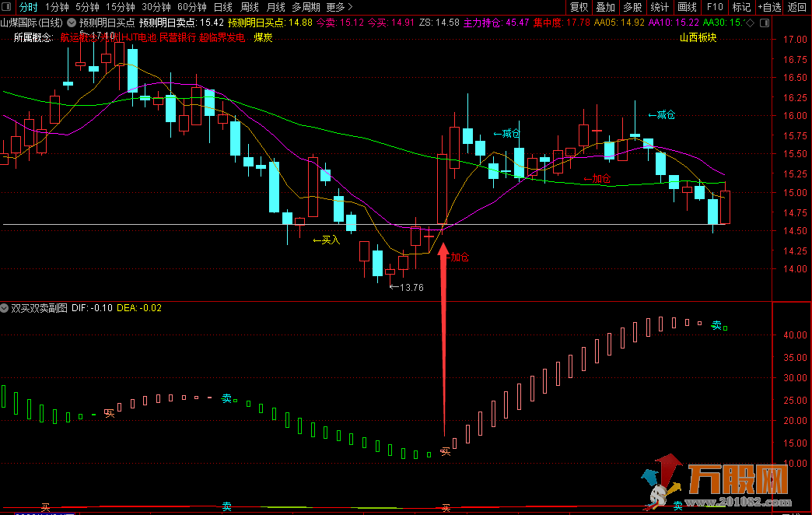This screenshot has width=812, height=515.
Task: Click the diamond marker icon near AA30
Action: 751,23
